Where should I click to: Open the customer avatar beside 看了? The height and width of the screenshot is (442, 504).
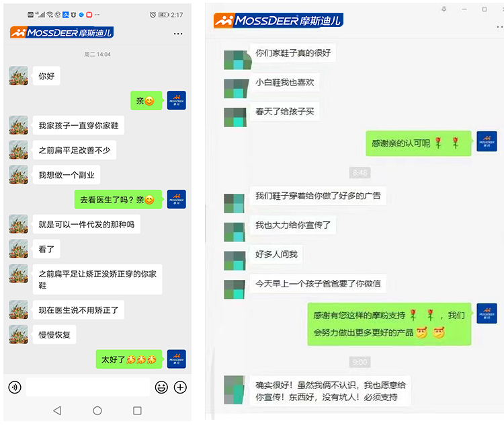point(18,249)
